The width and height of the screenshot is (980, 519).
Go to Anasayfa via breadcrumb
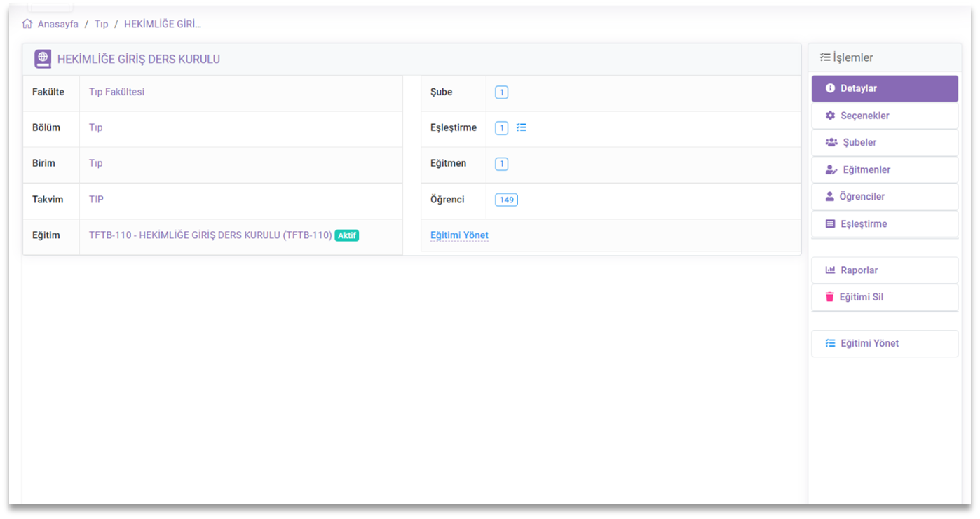pyautogui.click(x=58, y=24)
